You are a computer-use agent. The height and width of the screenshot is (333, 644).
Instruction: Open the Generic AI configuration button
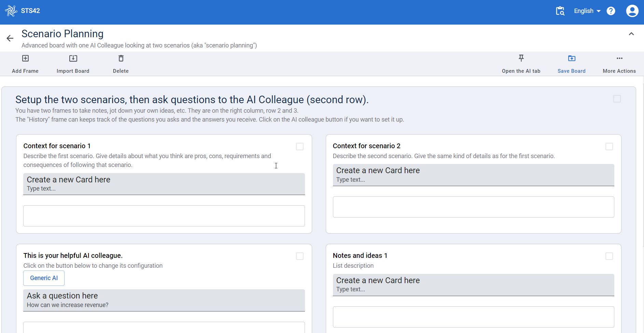coord(44,278)
